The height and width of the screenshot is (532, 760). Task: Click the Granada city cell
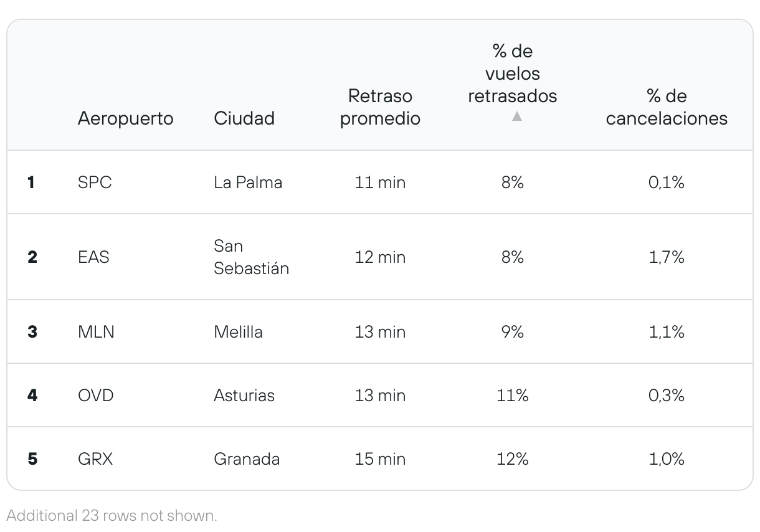tap(247, 459)
